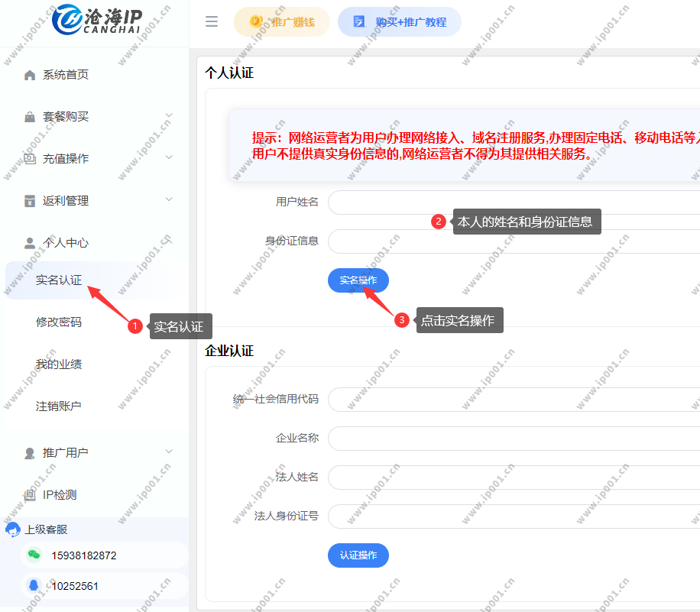700x612 pixels.
Task: Expand the 推广用户 submenu chevron
Action: point(169,452)
